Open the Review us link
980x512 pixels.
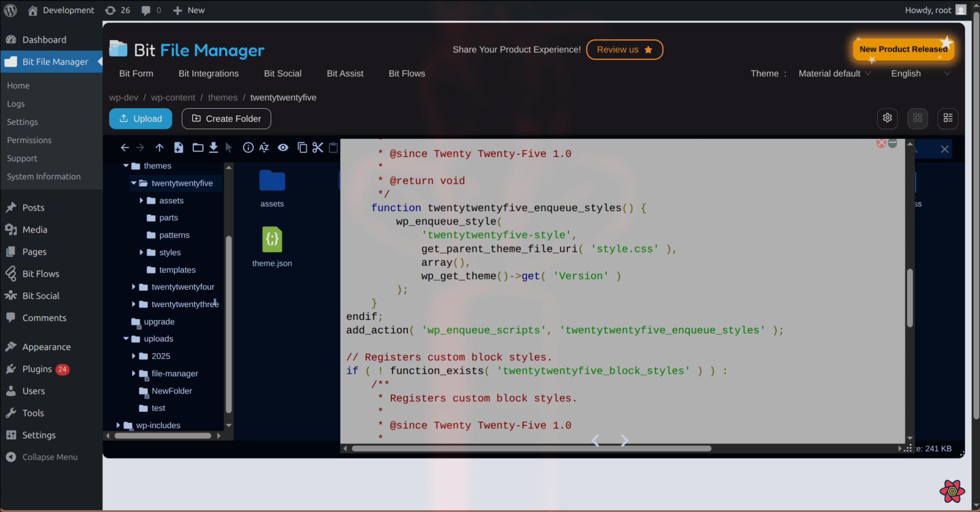point(624,49)
